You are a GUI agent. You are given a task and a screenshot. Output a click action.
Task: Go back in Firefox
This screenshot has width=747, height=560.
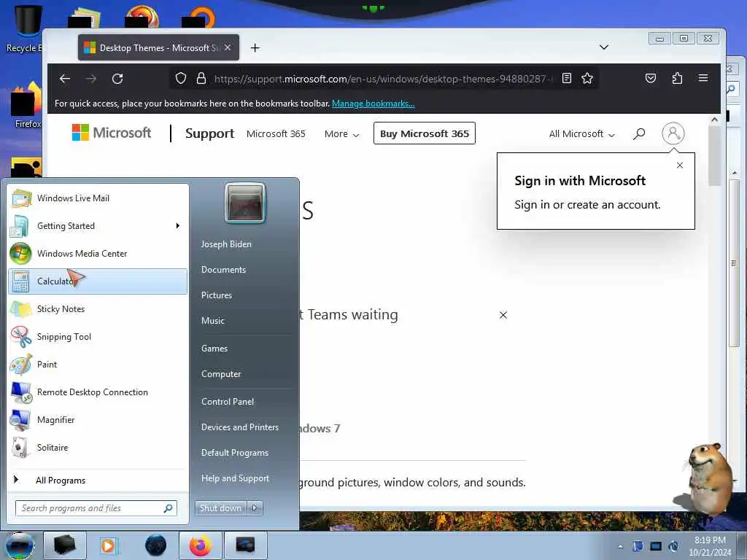click(x=65, y=79)
